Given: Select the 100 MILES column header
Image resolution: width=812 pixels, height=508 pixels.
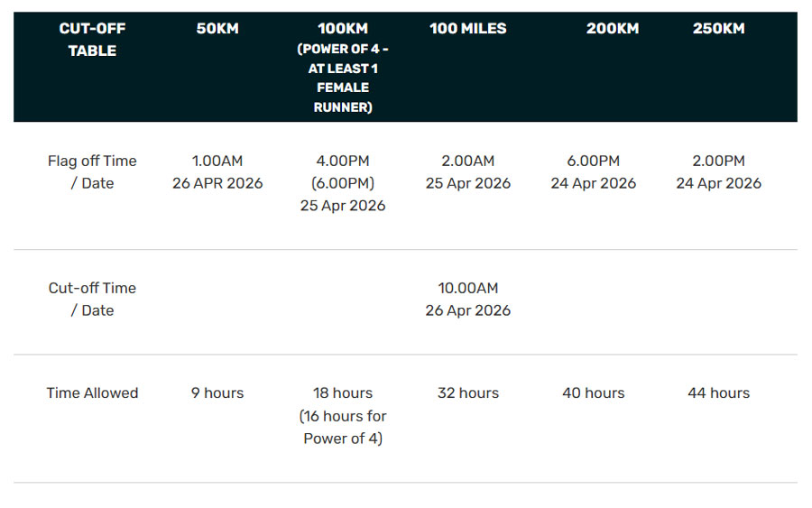Looking at the screenshot, I should pyautogui.click(x=467, y=29).
